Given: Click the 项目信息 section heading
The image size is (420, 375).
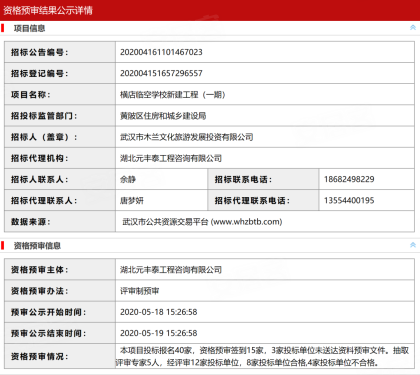Looking at the screenshot, I should (29, 28).
